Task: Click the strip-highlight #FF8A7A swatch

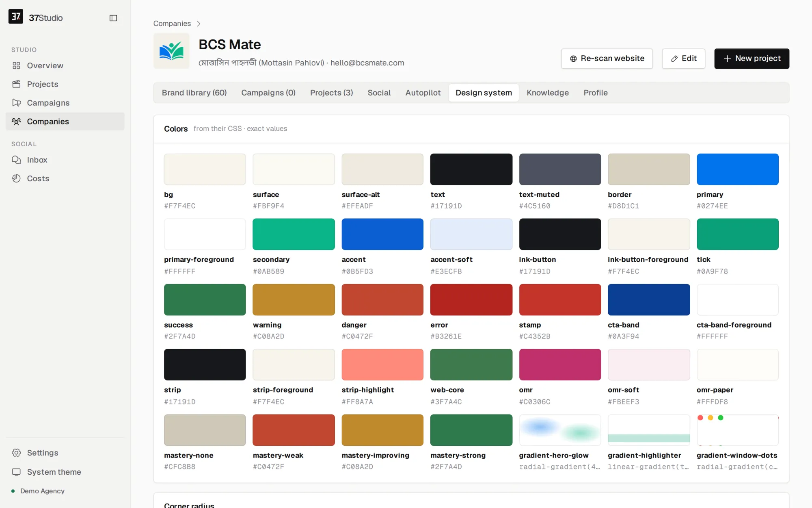Action: coord(382,365)
